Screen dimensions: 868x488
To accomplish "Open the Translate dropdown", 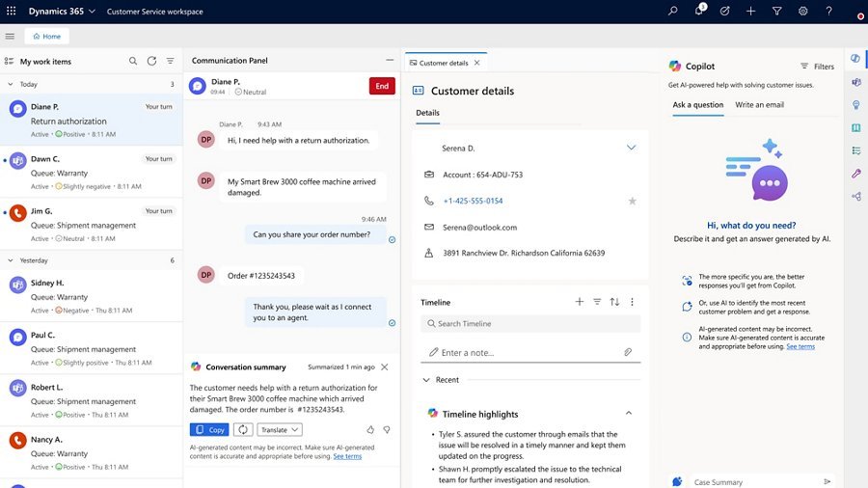I will pyautogui.click(x=280, y=429).
